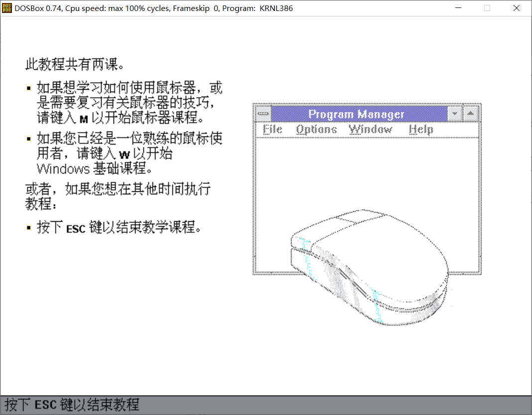Click the Program Manager control-menu box
Viewport: 532px width, 415px height.
pyautogui.click(x=264, y=114)
